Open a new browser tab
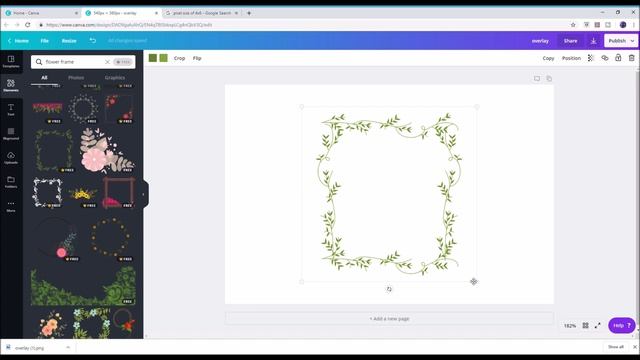640x360 pixels. (249, 13)
